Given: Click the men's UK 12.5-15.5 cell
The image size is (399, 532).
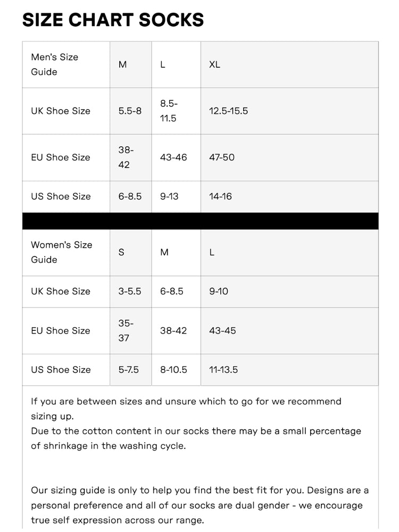Looking at the screenshot, I should tap(289, 111).
